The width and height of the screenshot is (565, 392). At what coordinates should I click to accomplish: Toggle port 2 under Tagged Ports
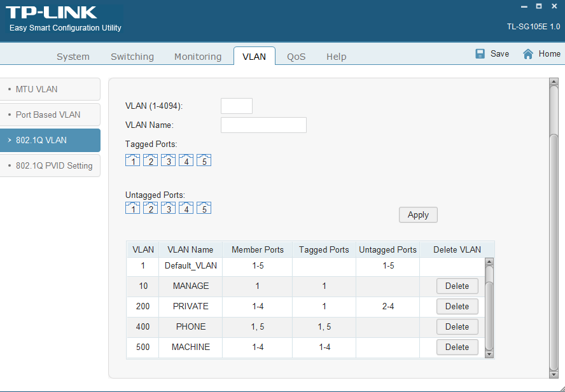(x=150, y=160)
